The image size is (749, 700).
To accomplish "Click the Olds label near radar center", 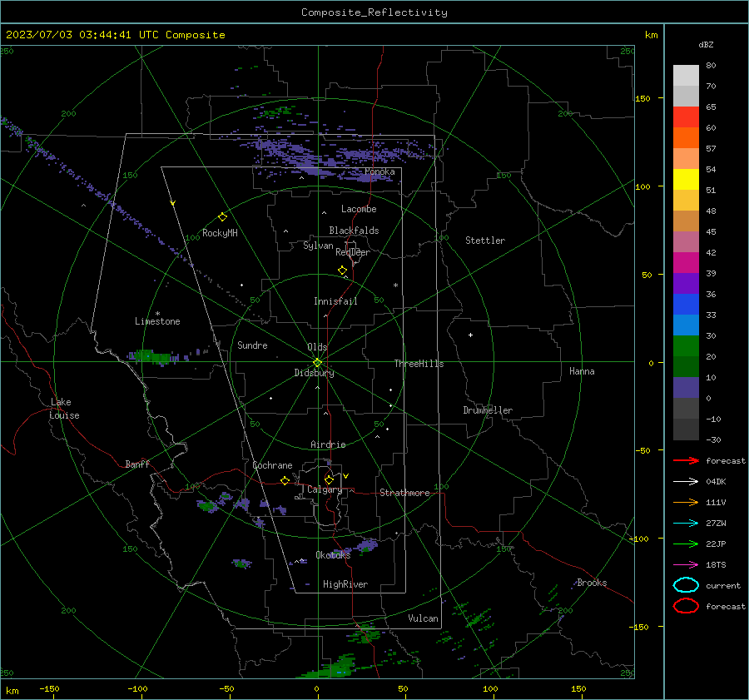I will tap(317, 347).
